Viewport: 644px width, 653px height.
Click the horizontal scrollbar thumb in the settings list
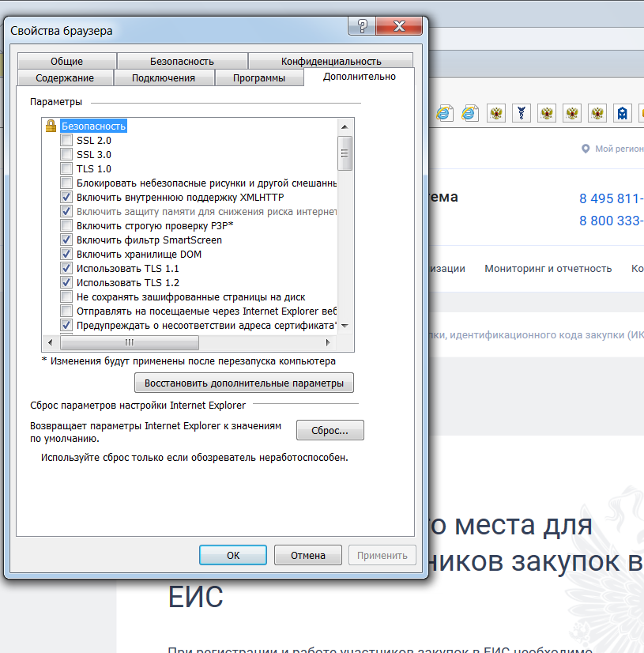pyautogui.click(x=129, y=342)
